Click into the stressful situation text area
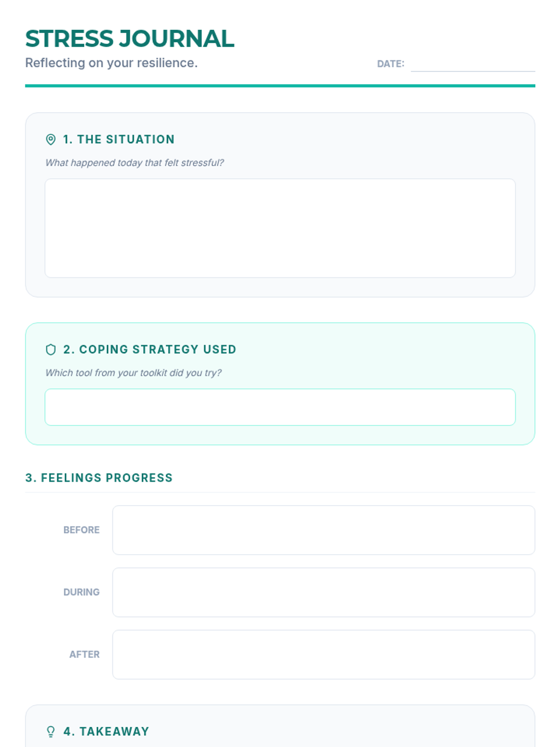The height and width of the screenshot is (747, 560). [280, 228]
